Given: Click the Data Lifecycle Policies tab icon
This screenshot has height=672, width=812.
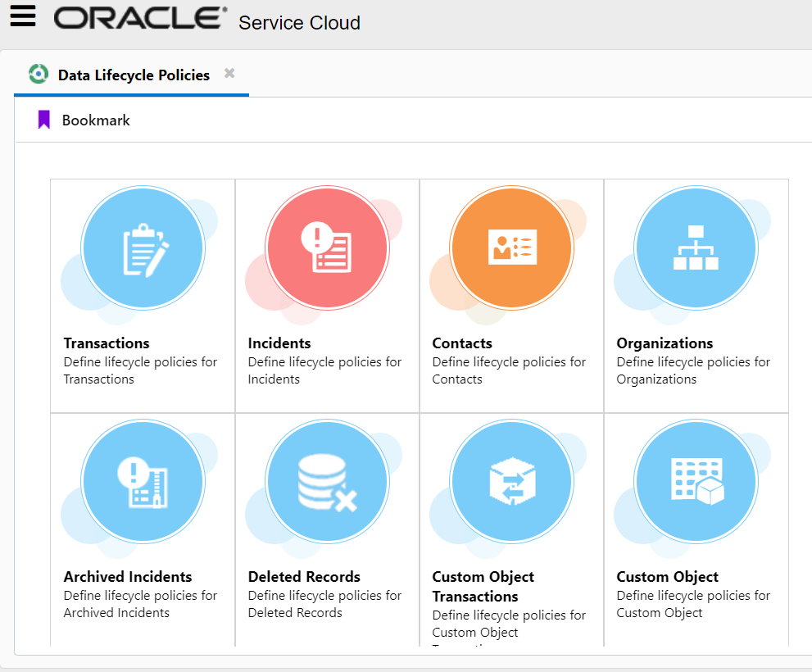Looking at the screenshot, I should pos(39,74).
